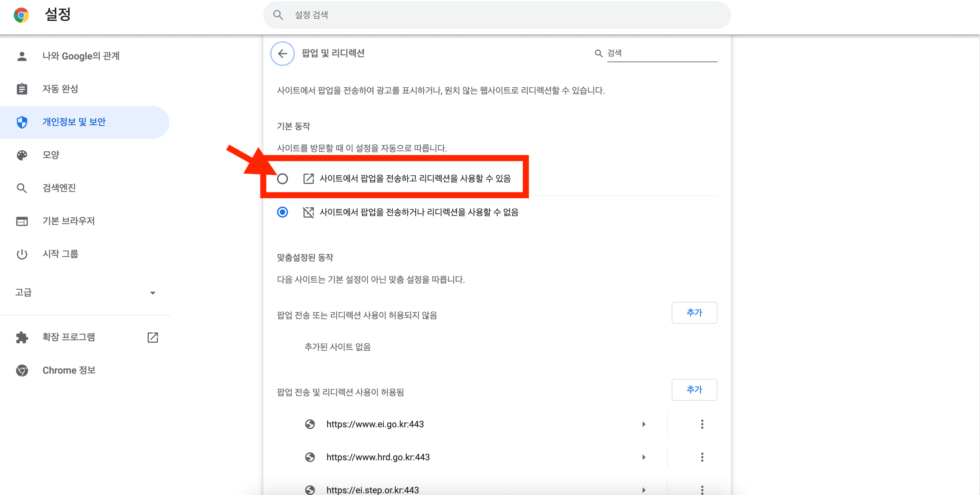Expand the 고급 settings section
Screen dimensions: 980x495
[x=153, y=293]
